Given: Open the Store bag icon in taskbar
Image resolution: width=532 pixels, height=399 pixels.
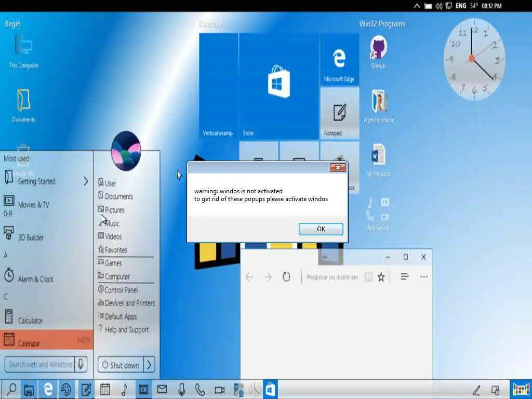Looking at the screenshot, I should click(x=270, y=389).
